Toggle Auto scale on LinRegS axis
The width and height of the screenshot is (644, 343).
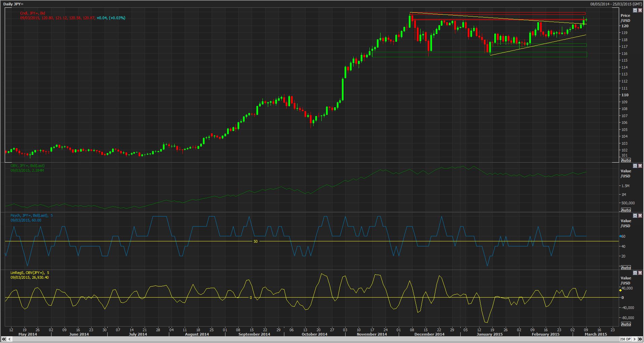(x=626, y=324)
